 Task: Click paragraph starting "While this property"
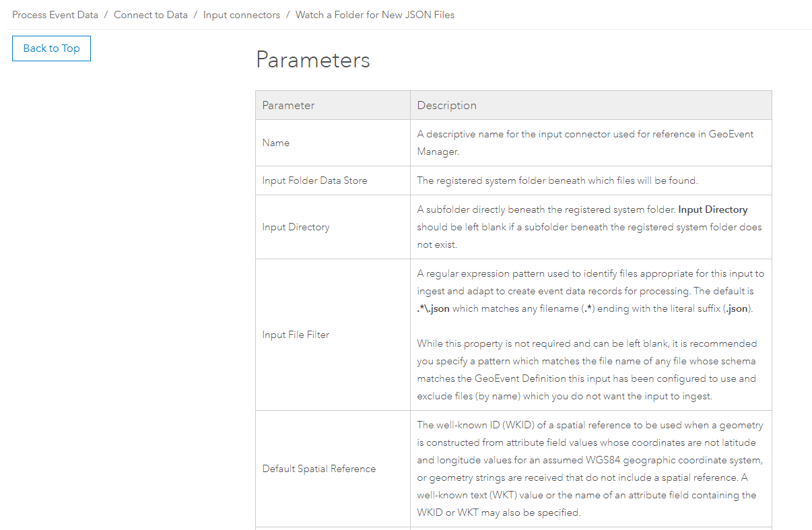tap(586, 370)
